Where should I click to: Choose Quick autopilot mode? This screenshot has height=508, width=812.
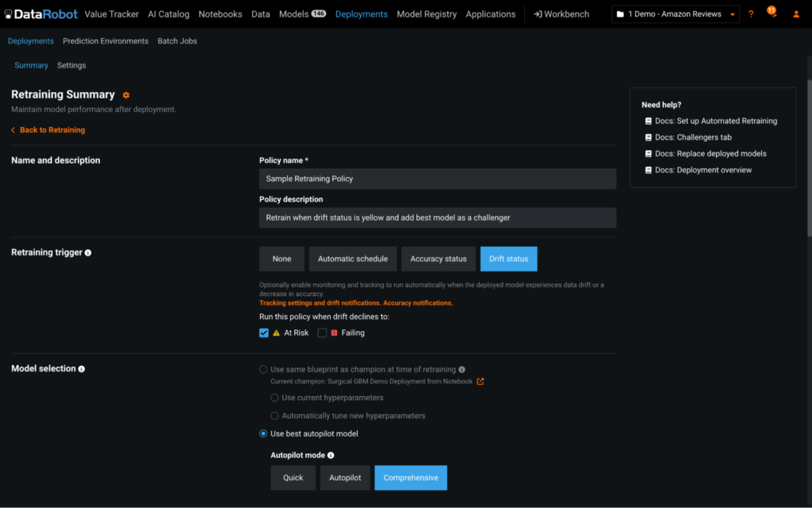pyautogui.click(x=293, y=478)
